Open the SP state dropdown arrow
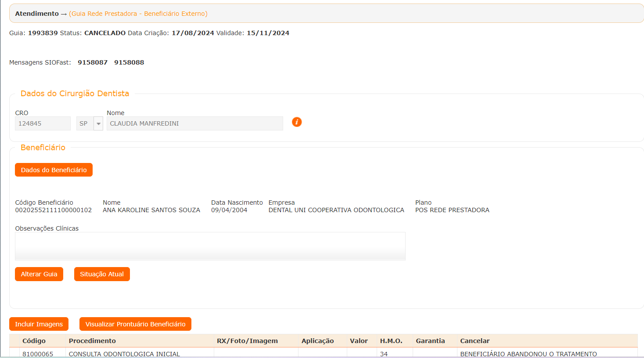Screen dimensions: 644x358 click(x=98, y=124)
